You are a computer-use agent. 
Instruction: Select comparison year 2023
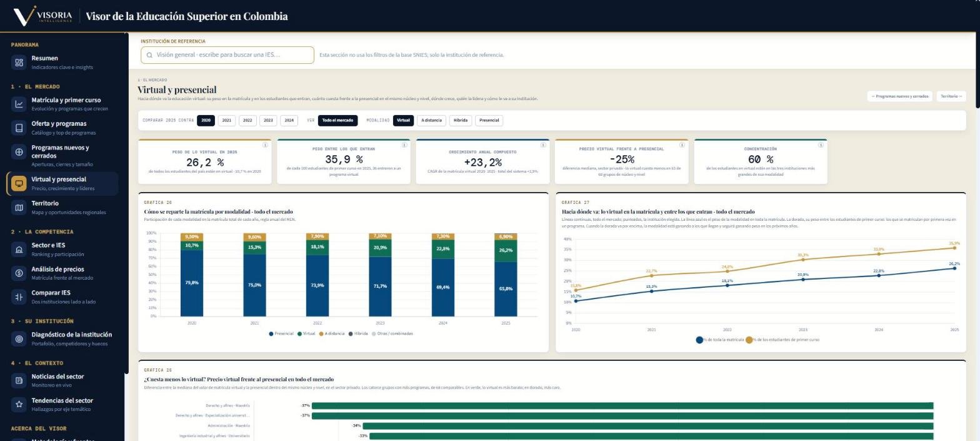tap(268, 121)
